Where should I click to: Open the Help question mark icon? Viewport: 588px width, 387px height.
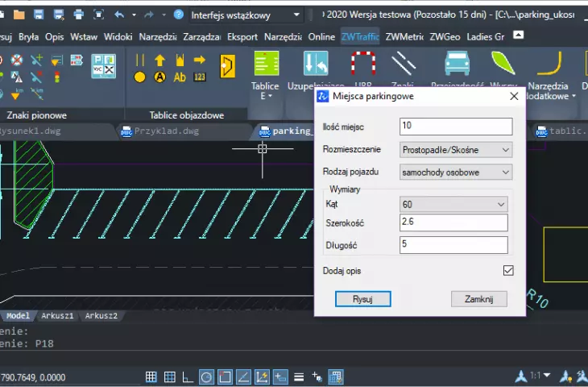coord(179,15)
